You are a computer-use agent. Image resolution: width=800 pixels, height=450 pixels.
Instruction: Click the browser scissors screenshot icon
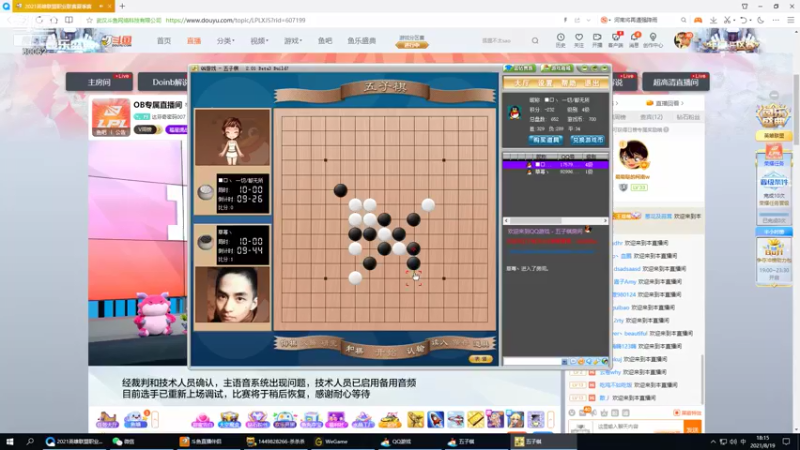[x=728, y=20]
